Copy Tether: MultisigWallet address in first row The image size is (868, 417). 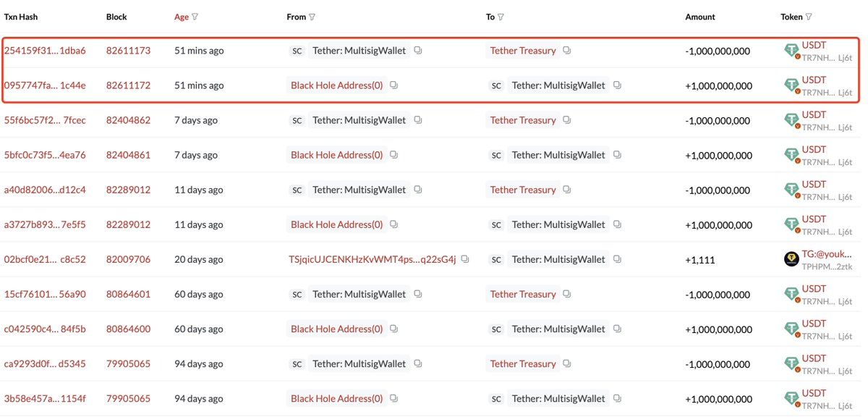tap(418, 51)
